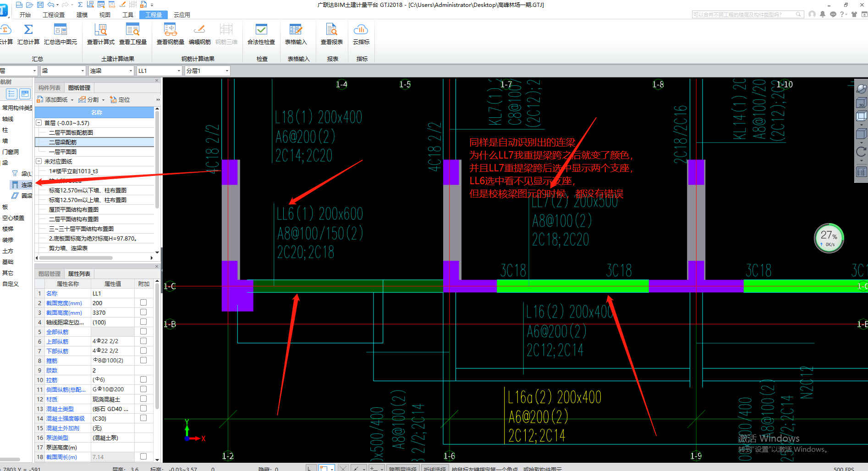Screen dimensions: 868x471
Task: Open the 视图 ribbon tab
Action: click(x=105, y=15)
